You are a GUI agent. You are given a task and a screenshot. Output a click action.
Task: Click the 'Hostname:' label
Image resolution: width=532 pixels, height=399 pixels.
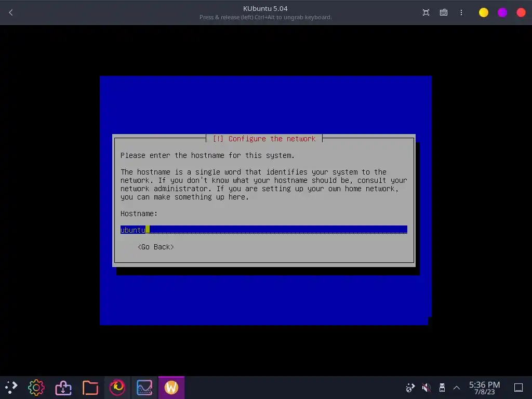[x=139, y=214]
